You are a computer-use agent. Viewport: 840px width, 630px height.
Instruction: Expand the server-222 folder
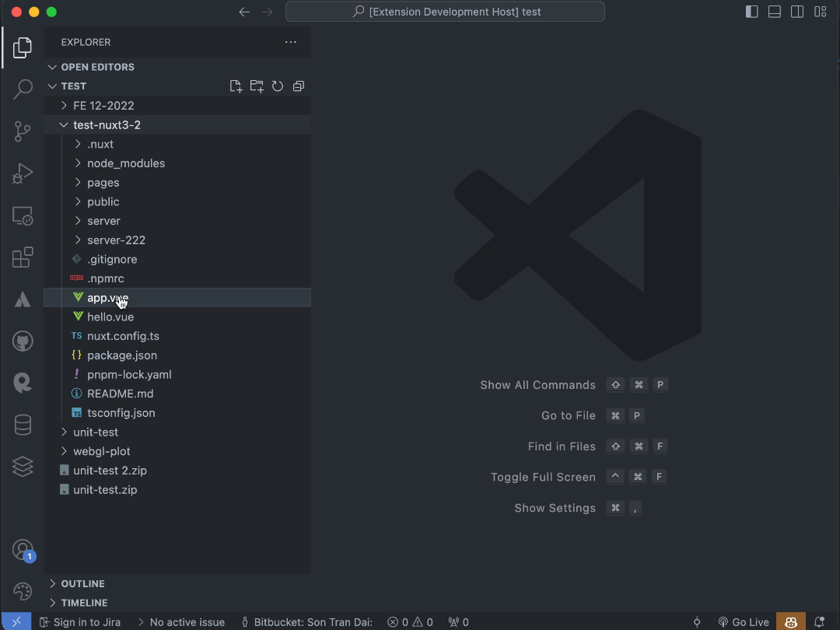pyautogui.click(x=177, y=240)
